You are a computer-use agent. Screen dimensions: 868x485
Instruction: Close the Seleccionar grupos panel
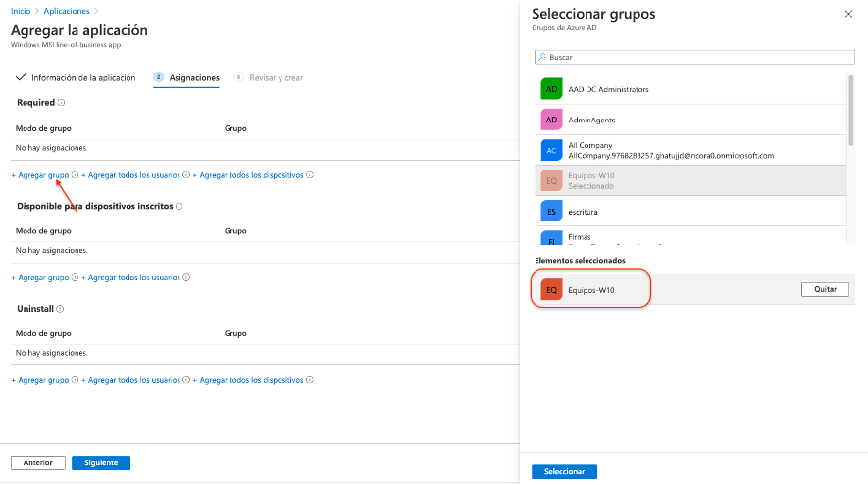(848, 15)
